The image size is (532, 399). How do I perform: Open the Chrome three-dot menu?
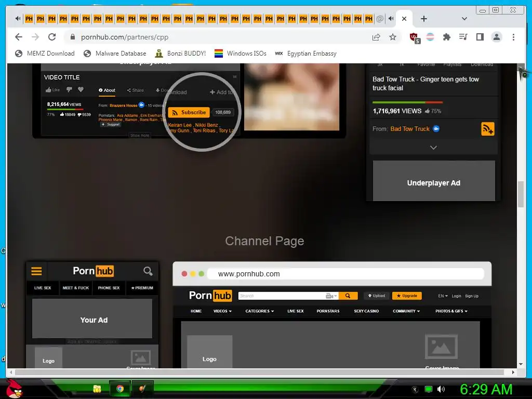pos(513,37)
